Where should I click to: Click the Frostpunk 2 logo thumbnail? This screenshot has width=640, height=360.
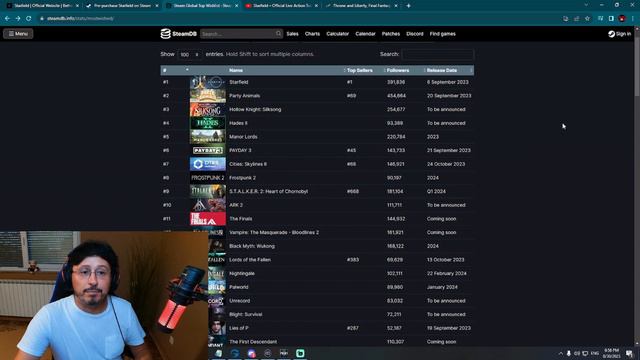[x=208, y=178]
